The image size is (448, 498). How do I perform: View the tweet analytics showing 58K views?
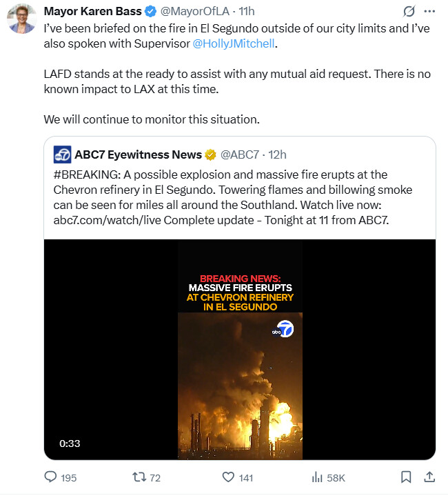[318, 477]
